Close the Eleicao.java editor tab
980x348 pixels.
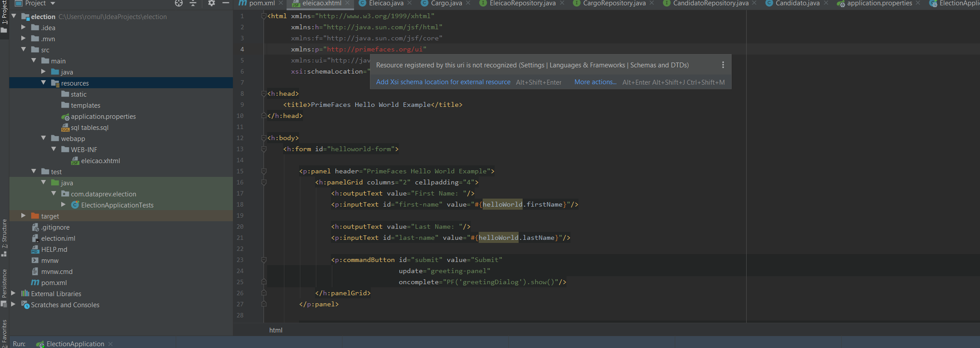coord(409,3)
